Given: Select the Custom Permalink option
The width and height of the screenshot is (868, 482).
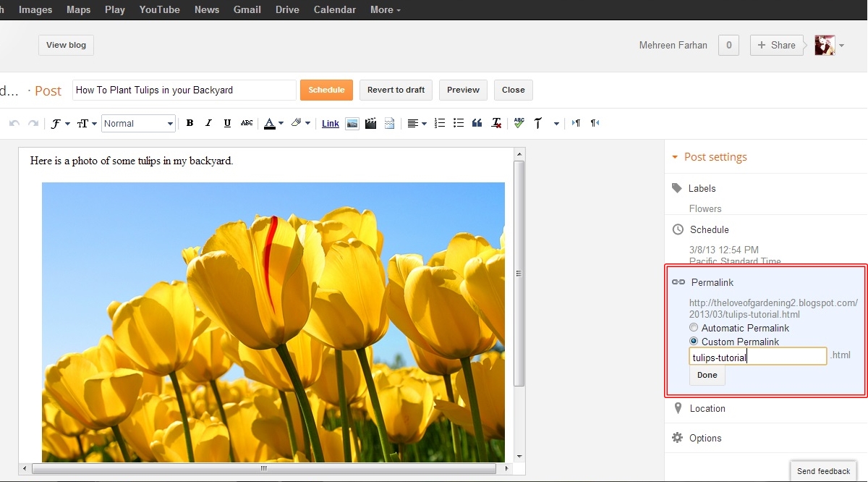Looking at the screenshot, I should pos(694,341).
